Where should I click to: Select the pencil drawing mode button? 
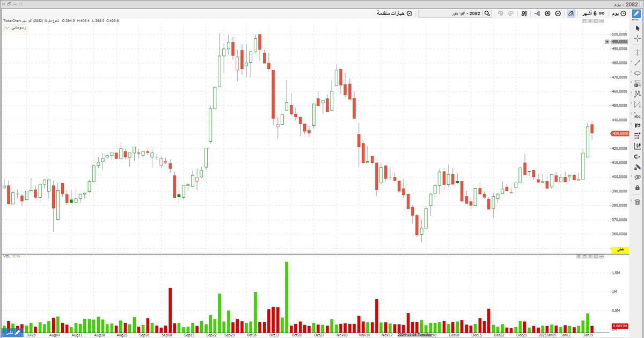pos(637,13)
